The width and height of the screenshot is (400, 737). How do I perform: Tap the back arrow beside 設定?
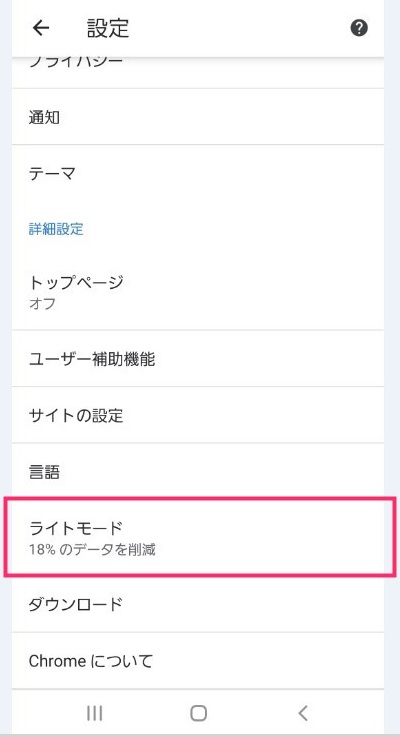(x=41, y=28)
